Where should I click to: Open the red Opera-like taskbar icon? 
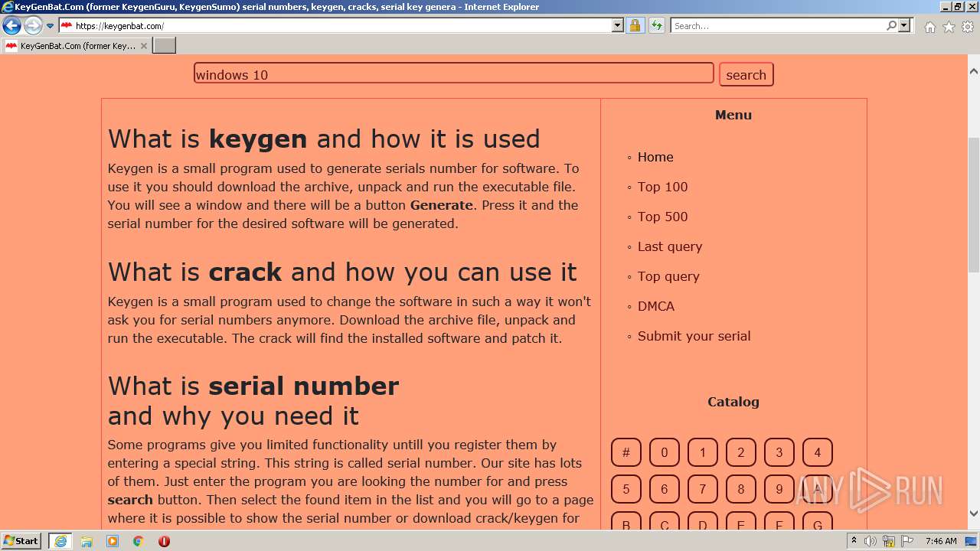[x=164, y=541]
